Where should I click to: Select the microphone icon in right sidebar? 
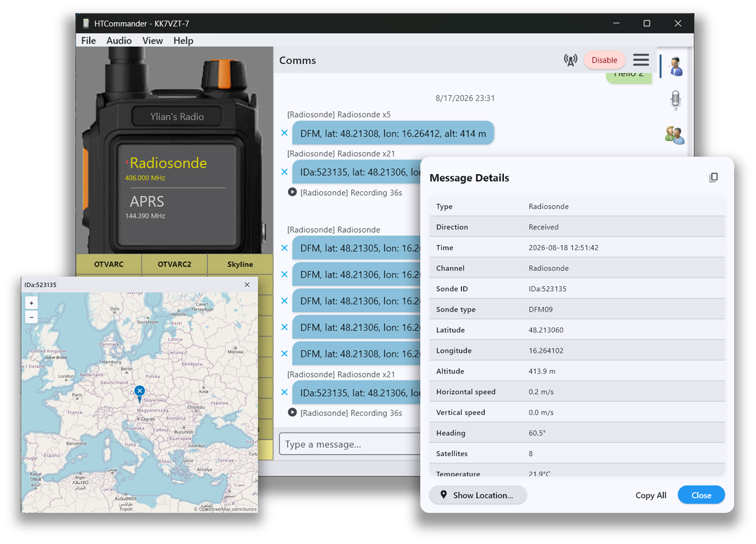[x=675, y=100]
